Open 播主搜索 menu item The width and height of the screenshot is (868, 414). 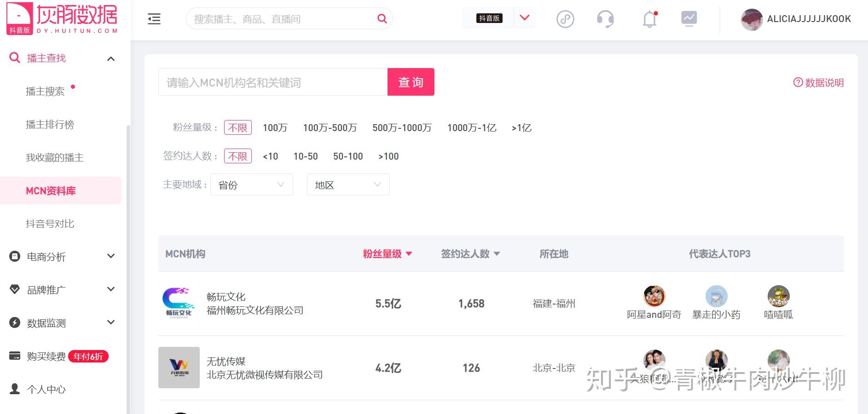(45, 91)
